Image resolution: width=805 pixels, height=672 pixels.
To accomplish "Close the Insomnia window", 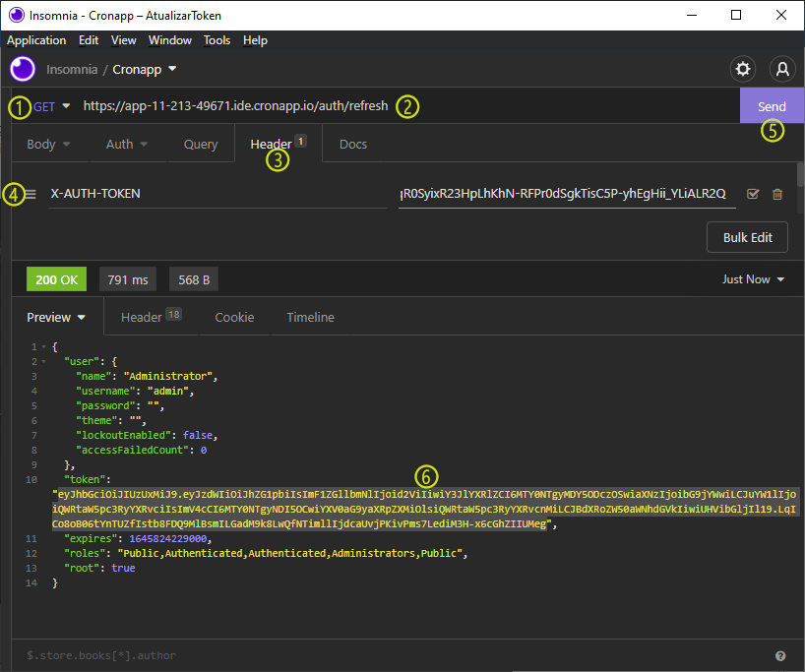I will coord(780,15).
